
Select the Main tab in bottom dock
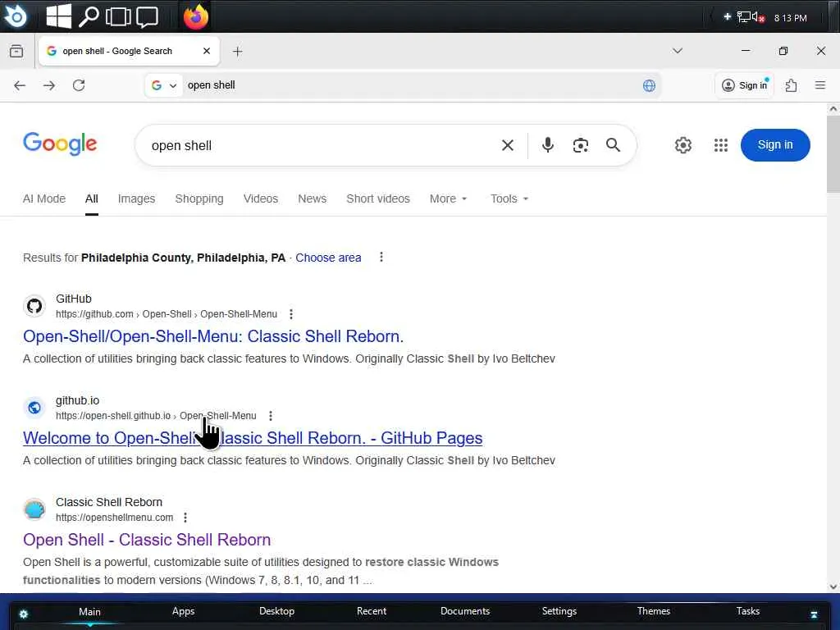tap(89, 612)
